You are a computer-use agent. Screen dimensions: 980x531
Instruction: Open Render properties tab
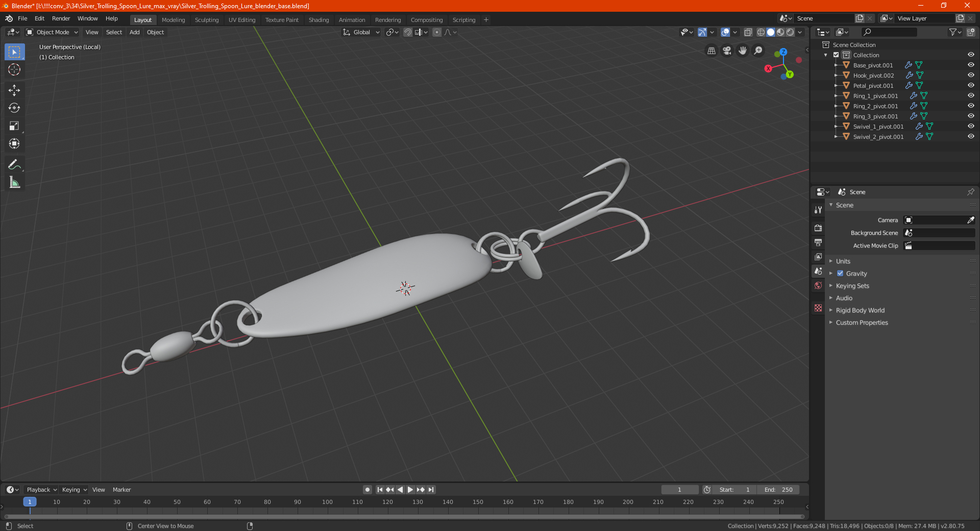coord(818,228)
